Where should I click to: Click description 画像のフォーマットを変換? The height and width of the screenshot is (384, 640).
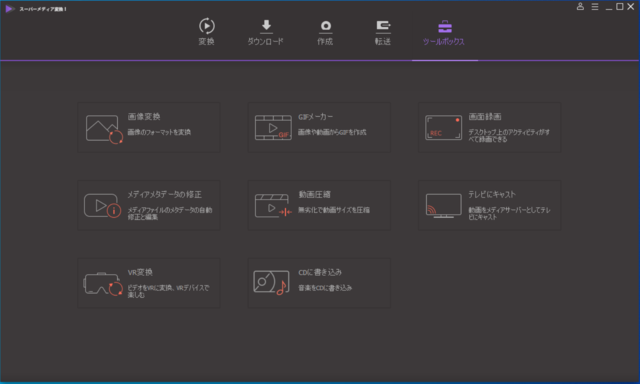click(159, 132)
